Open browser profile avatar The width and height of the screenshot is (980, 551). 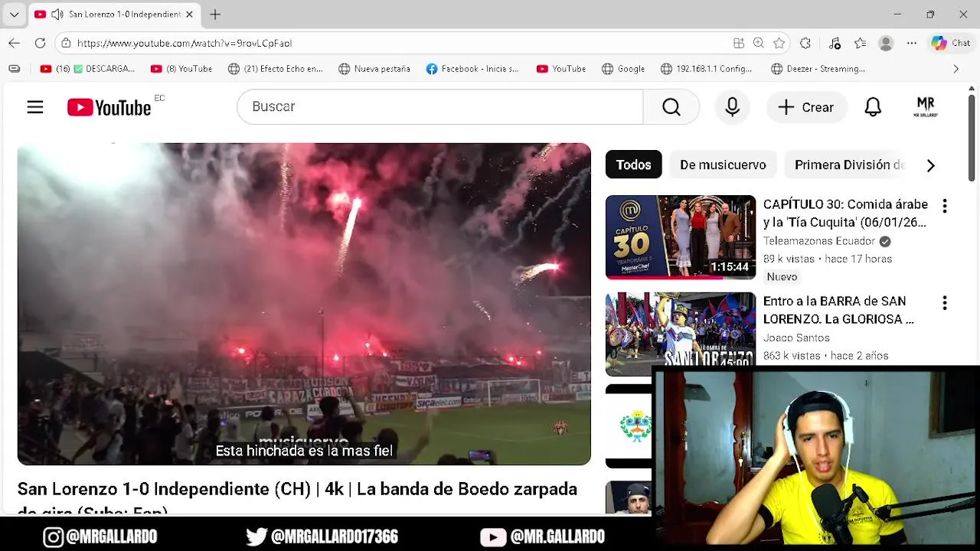(x=886, y=43)
